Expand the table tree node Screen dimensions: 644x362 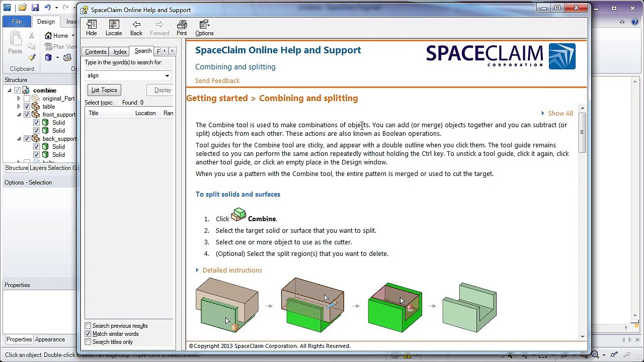pyautogui.click(x=19, y=107)
